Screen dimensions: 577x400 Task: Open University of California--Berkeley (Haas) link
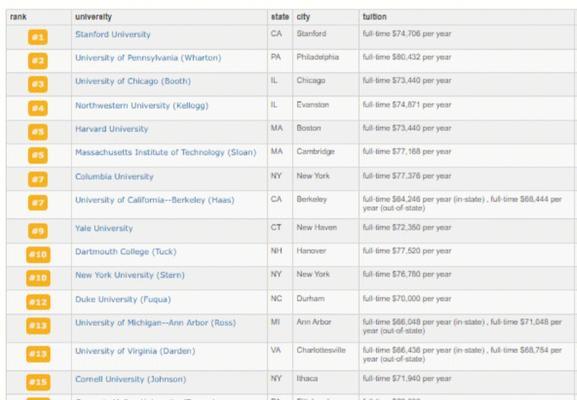tap(155, 200)
